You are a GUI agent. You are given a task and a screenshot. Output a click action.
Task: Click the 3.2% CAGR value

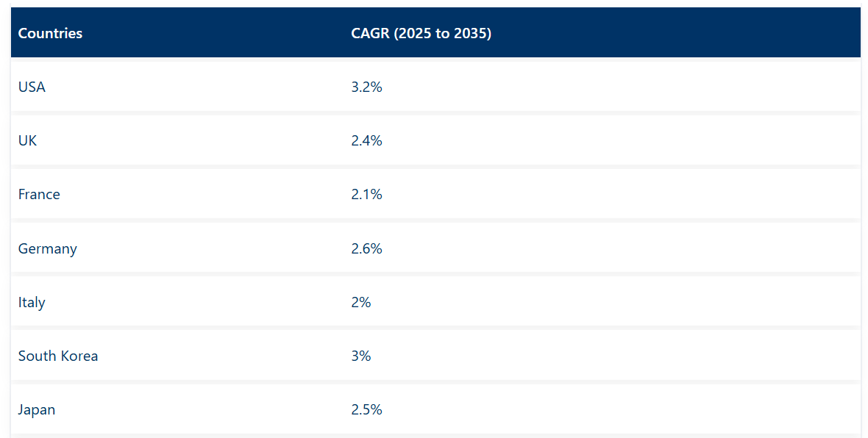pos(366,87)
